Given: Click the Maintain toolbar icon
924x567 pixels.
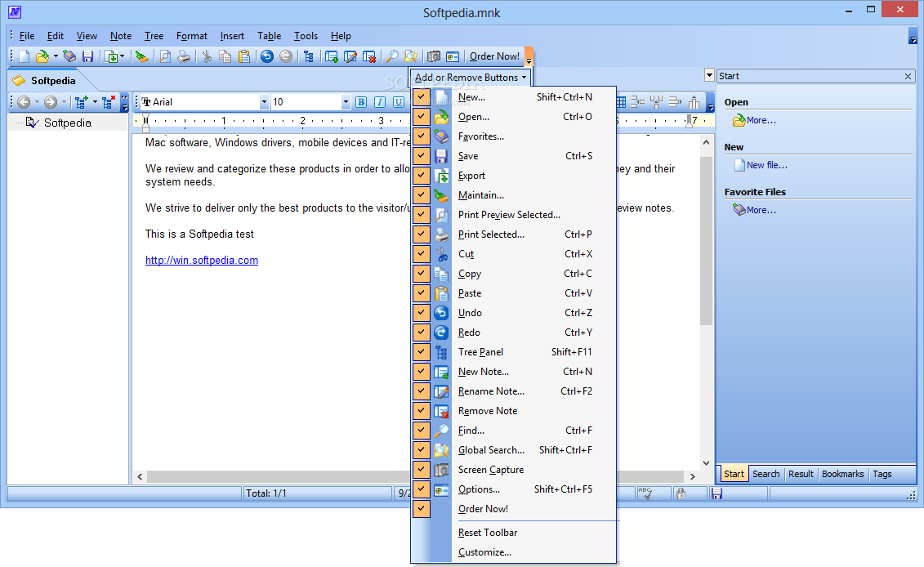Looking at the screenshot, I should point(141,56).
